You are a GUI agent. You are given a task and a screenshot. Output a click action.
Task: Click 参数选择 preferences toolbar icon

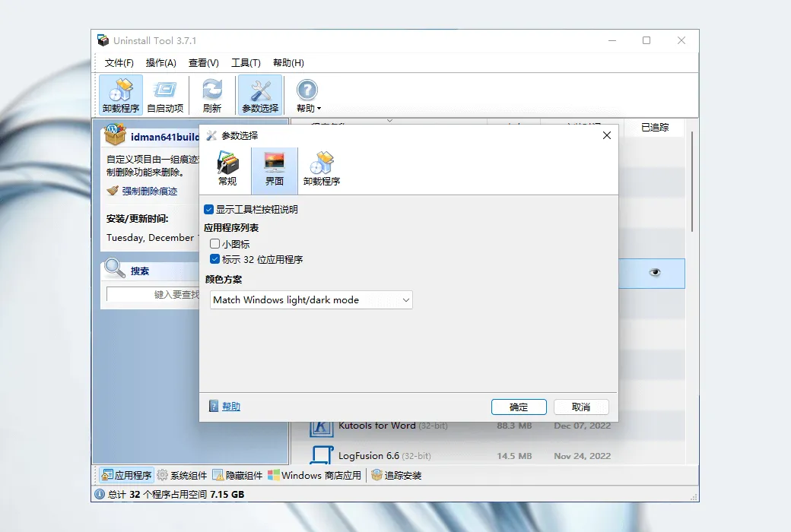(260, 95)
